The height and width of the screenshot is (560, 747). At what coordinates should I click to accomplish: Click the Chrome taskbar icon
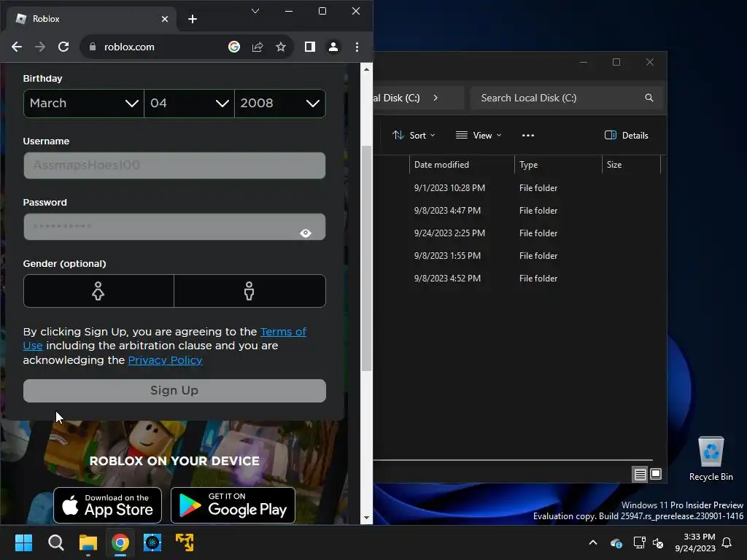(x=120, y=542)
